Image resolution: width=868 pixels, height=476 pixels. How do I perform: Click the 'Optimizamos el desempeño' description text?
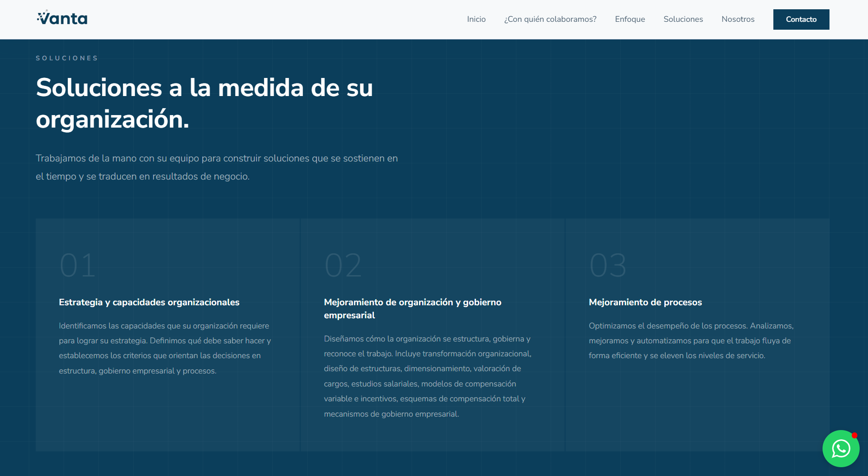coord(691,341)
